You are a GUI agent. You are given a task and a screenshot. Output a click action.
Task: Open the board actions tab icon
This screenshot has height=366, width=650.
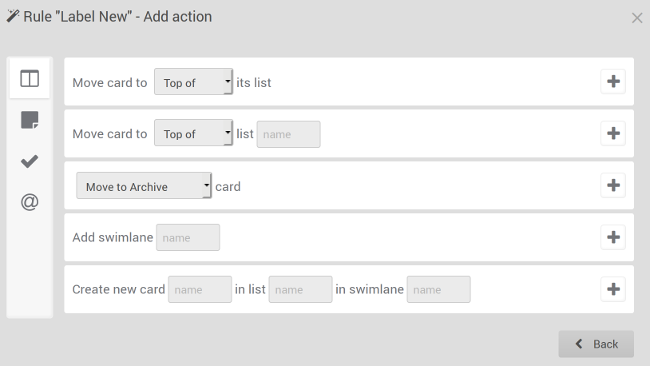click(29, 78)
